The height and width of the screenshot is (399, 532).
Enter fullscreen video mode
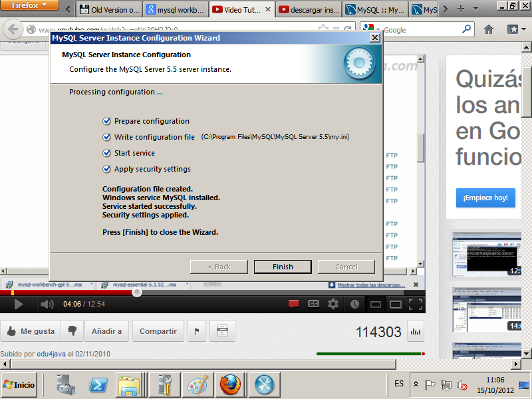[x=416, y=305]
